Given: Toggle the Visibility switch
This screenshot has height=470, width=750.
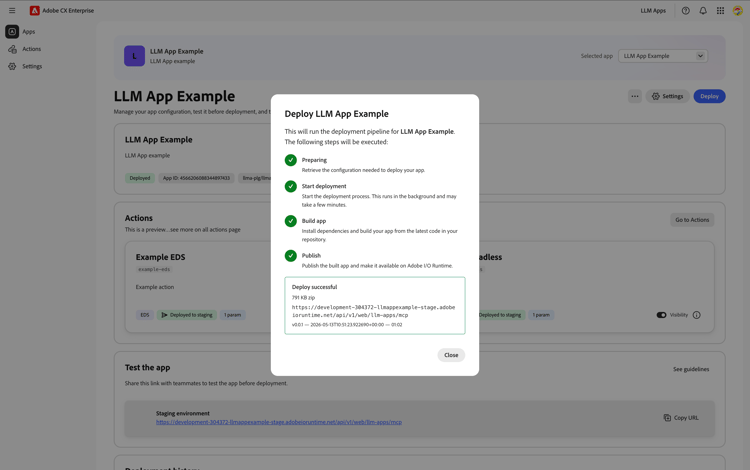Looking at the screenshot, I should tap(661, 315).
